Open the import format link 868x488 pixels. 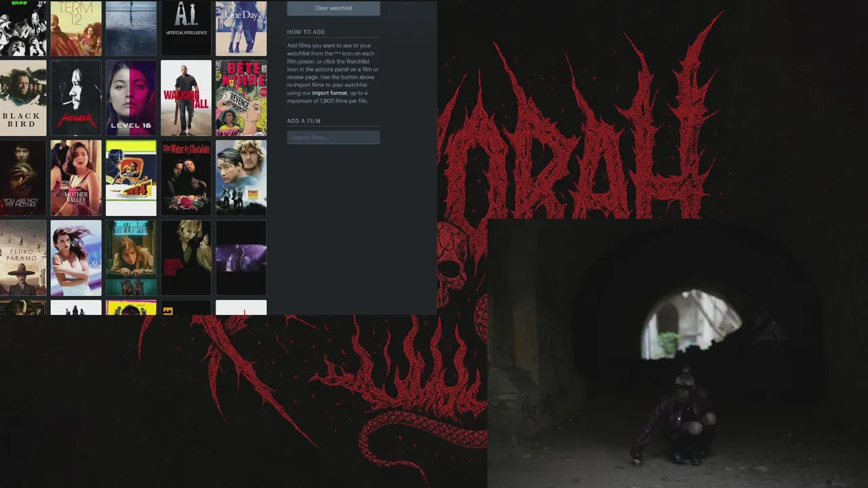coord(330,93)
